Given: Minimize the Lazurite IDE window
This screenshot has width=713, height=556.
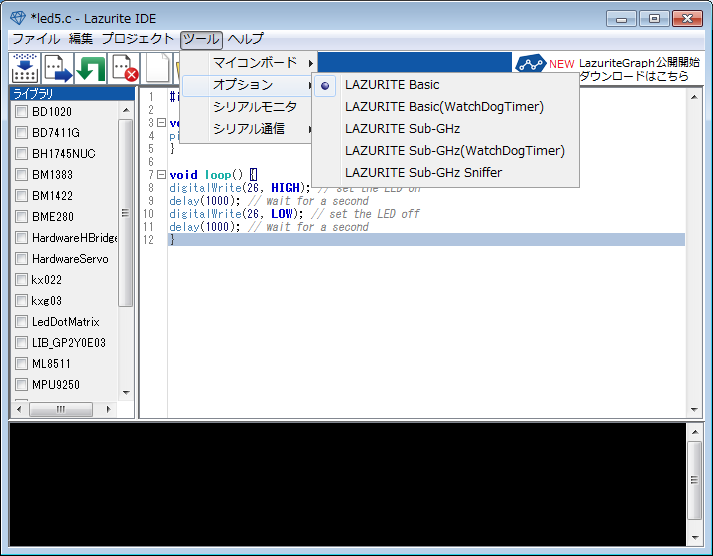Looking at the screenshot, I should tap(621, 19).
